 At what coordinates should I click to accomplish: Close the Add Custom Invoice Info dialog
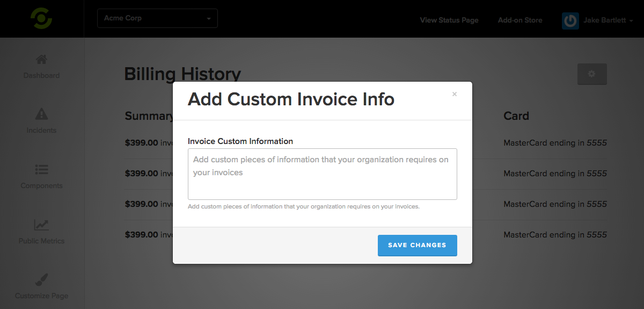tap(455, 94)
